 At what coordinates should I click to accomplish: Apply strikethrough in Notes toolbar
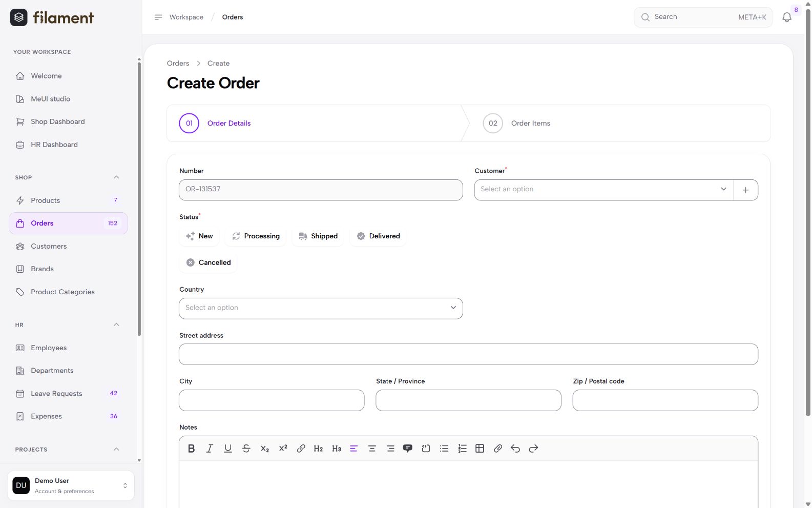coord(246,449)
